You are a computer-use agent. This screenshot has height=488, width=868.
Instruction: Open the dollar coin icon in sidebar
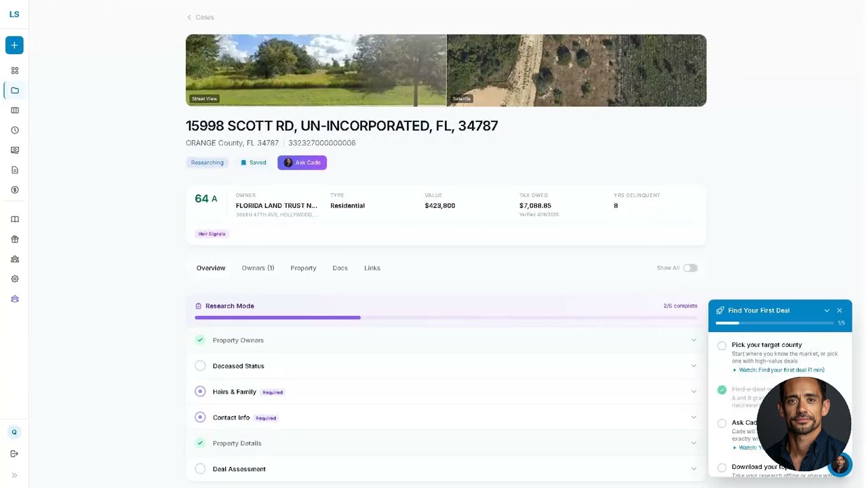(15, 190)
